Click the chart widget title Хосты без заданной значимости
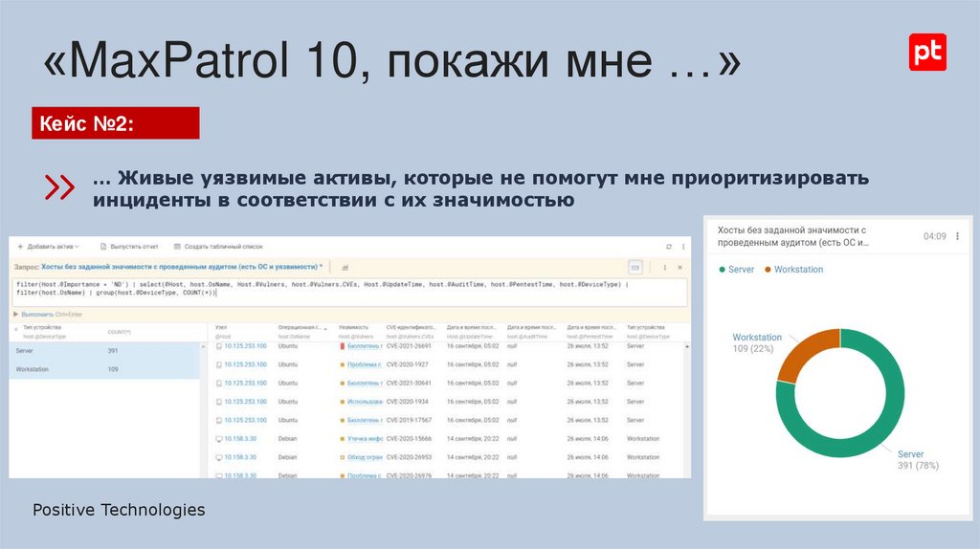Viewport: 980px width, 549px height. [x=792, y=236]
